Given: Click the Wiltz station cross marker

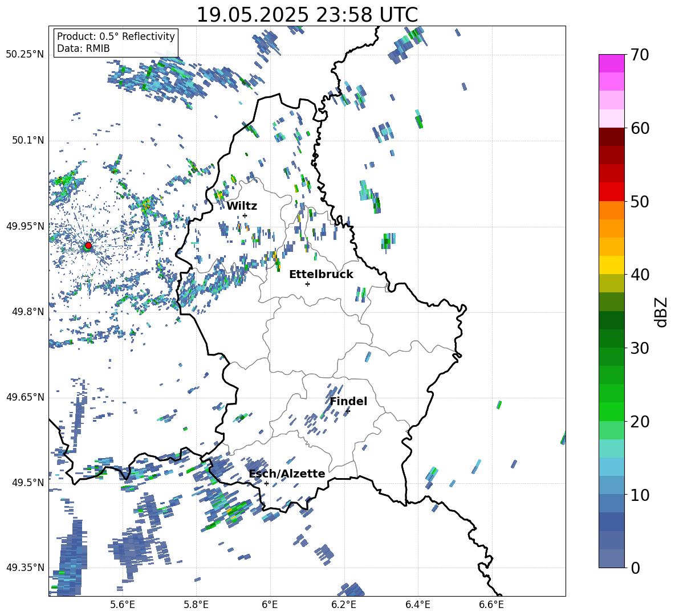Looking at the screenshot, I should [x=245, y=215].
